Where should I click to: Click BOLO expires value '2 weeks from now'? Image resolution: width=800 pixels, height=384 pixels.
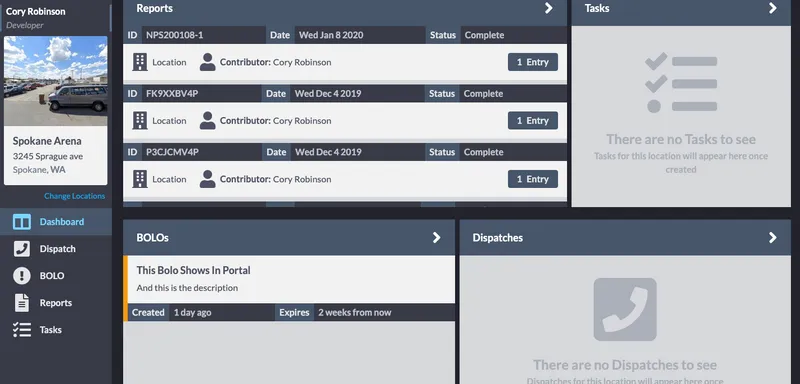(355, 313)
